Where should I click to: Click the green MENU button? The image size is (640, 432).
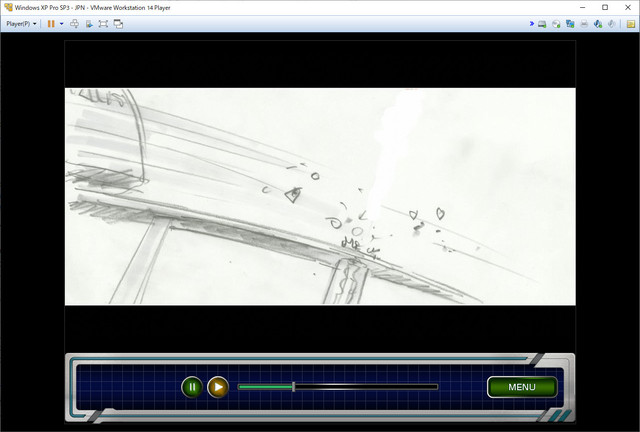tap(522, 387)
